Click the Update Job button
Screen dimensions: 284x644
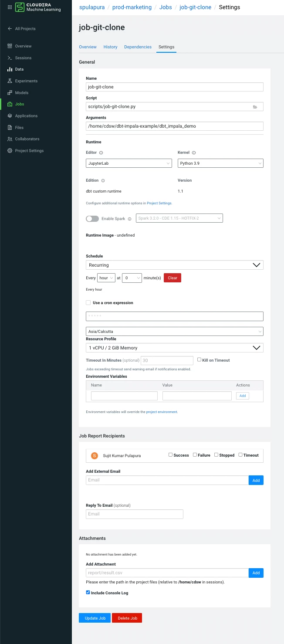tap(95, 618)
